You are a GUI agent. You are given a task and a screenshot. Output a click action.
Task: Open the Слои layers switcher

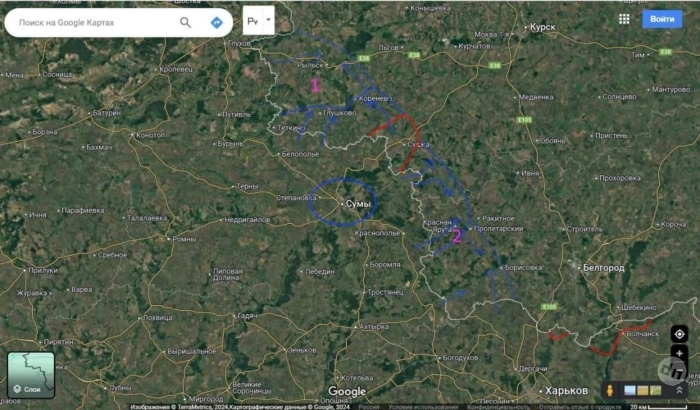coord(31,375)
